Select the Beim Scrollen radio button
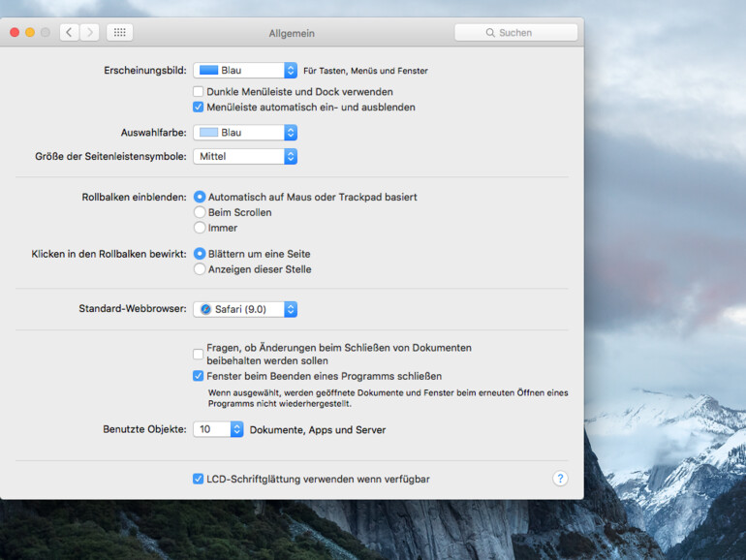Image resolution: width=746 pixels, height=560 pixels. 200,212
